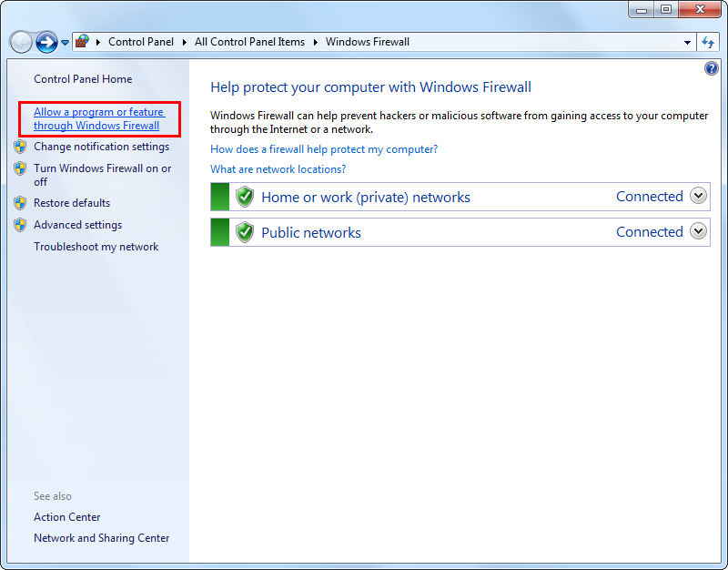Screen dimensions: 728x570
Task: Open Allow a program or feature through Windows Firewall
Action: click(x=99, y=119)
